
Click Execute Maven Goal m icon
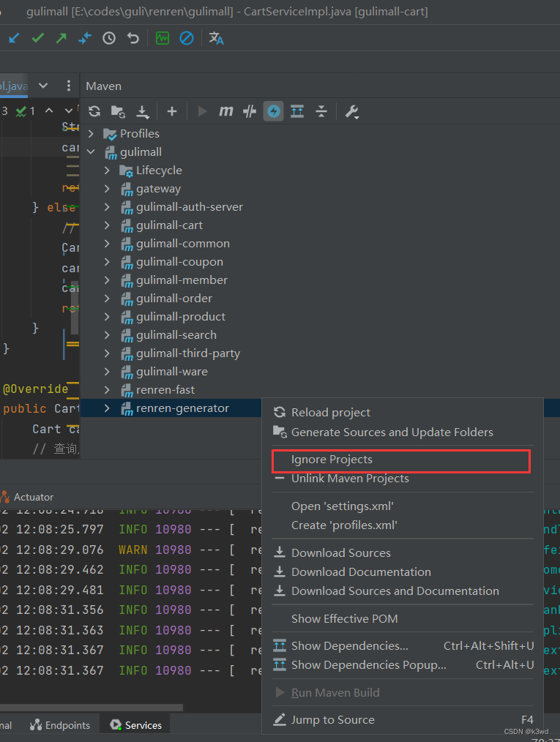(x=225, y=111)
